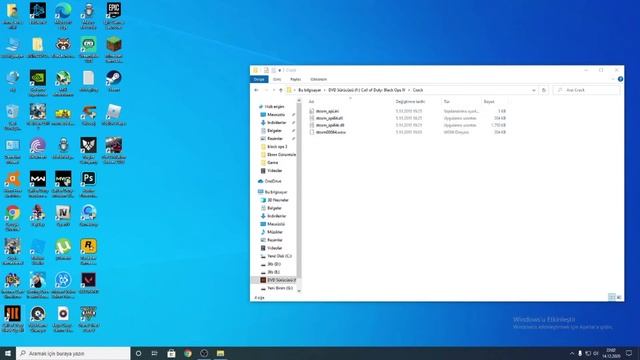Switch to large icons view button
The height and width of the screenshot is (360, 640).
click(619, 297)
